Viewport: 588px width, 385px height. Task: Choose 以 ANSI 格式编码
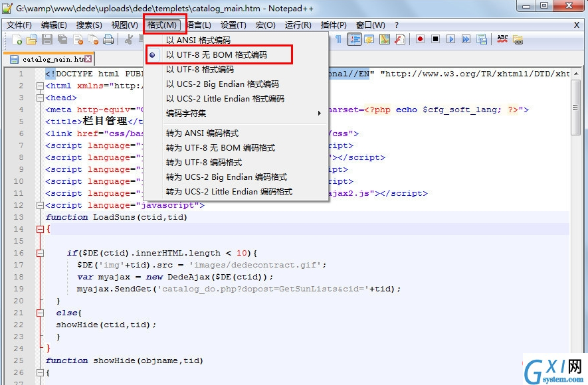point(235,40)
